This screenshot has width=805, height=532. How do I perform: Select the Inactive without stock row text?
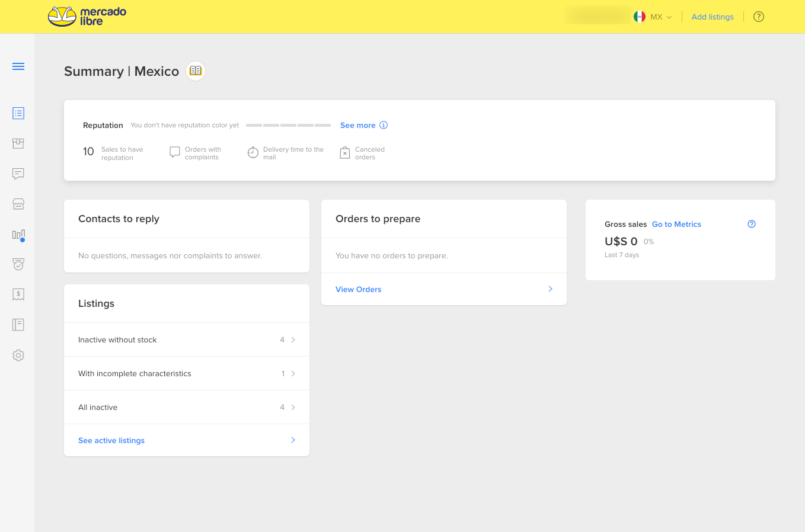pyautogui.click(x=117, y=339)
